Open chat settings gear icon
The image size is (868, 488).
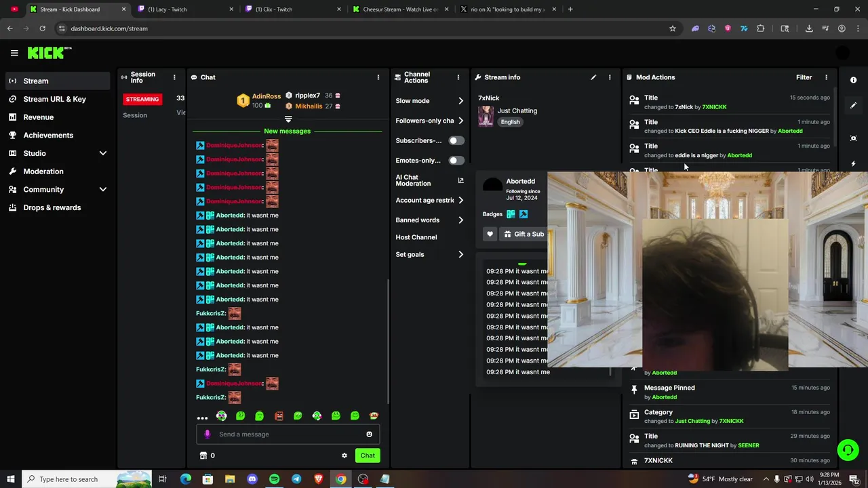[x=344, y=455]
